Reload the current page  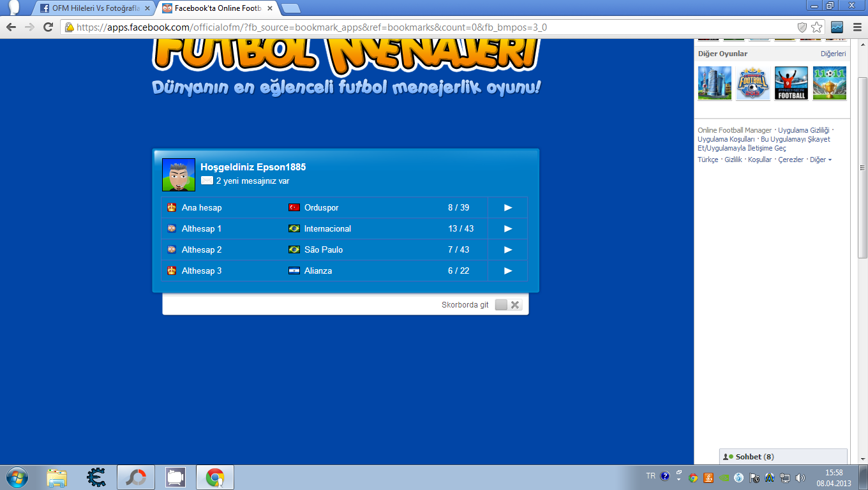point(48,27)
